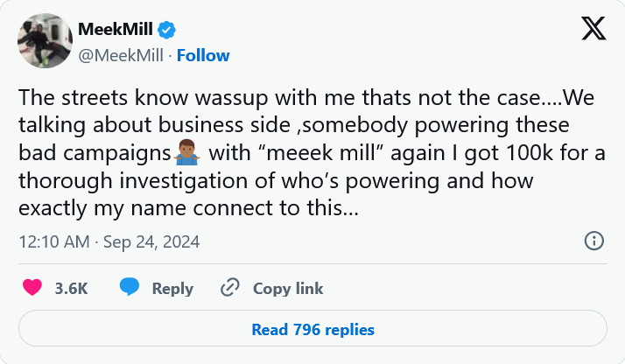Click the quoted "meeek mill" phrase
Image resolution: width=625 pixels, height=364 pixels.
point(306,152)
